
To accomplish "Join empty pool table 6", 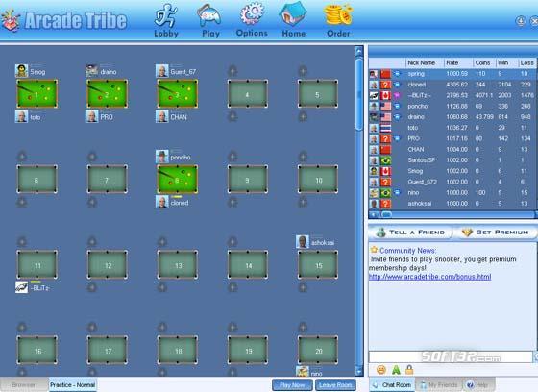I will coord(37,180).
